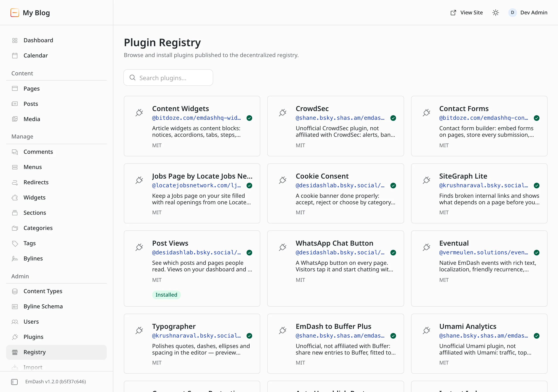Toggle the light/dark theme sun icon
Image resolution: width=558 pixels, height=392 pixels.
click(495, 13)
